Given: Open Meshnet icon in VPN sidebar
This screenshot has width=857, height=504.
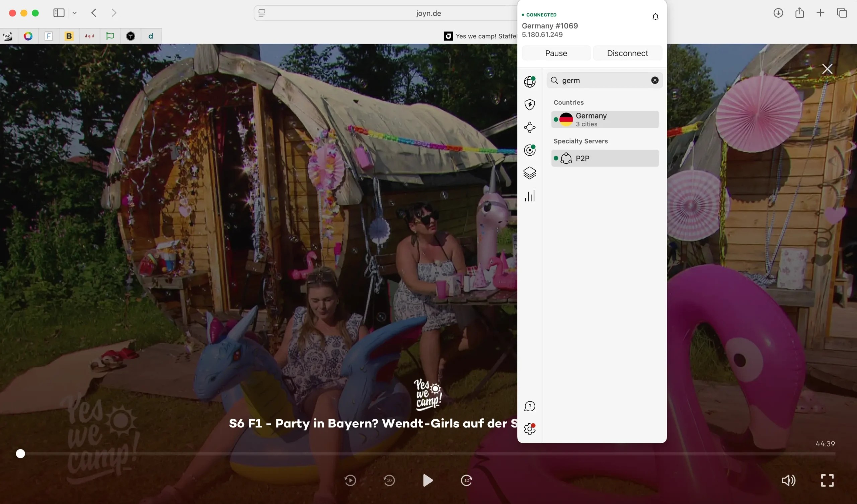Looking at the screenshot, I should pyautogui.click(x=530, y=128).
